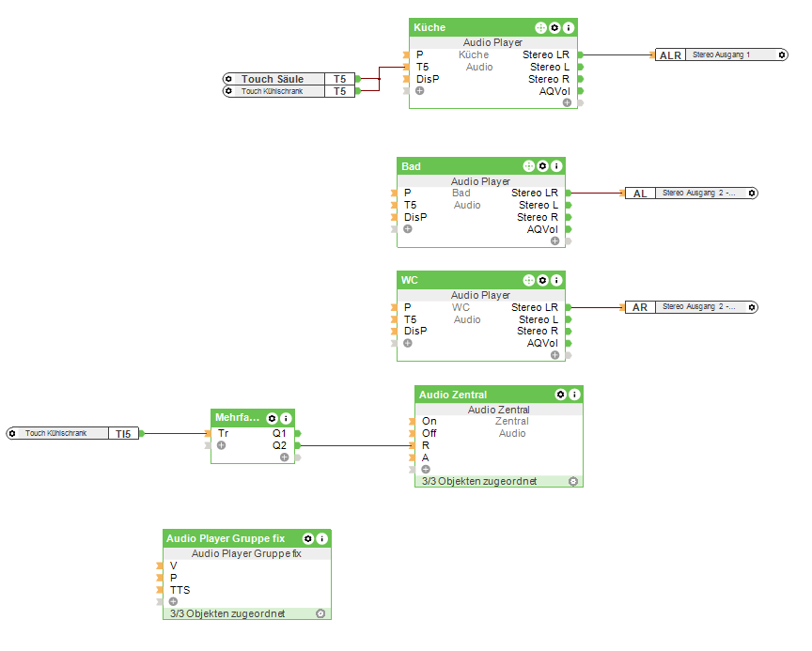Show info icon on Mehrfa... block
812x651 pixels.
pos(286,418)
